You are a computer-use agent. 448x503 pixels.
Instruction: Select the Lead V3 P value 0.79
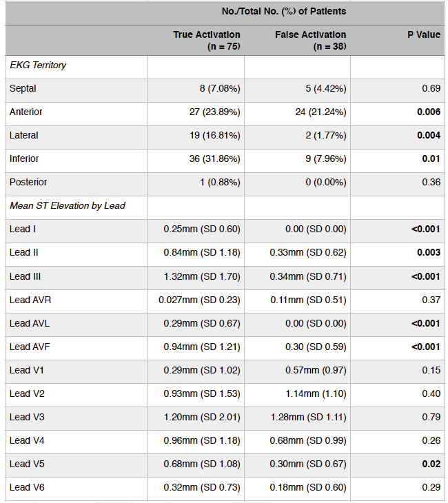coord(431,417)
